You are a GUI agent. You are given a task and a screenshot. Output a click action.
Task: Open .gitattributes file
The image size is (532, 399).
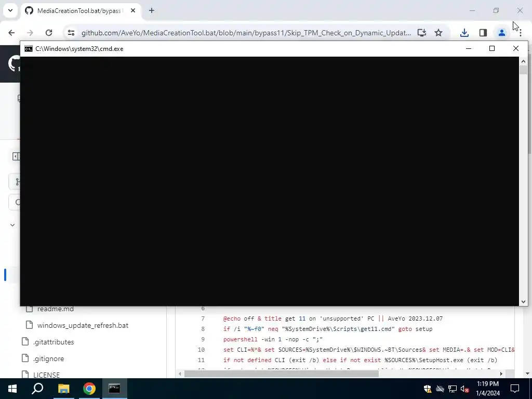point(54,342)
